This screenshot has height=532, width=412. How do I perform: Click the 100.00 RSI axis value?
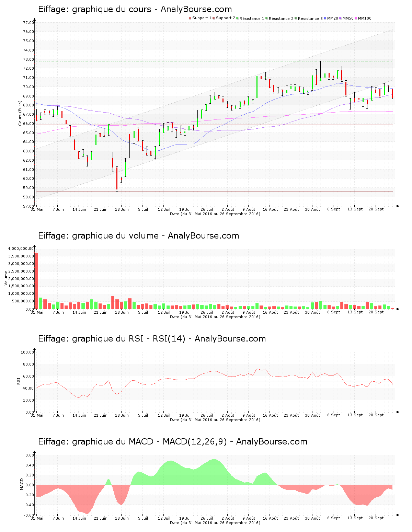27,352
